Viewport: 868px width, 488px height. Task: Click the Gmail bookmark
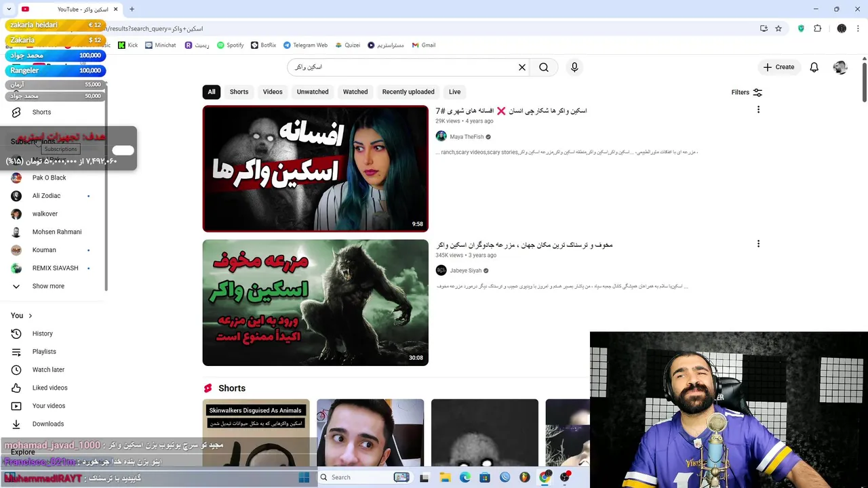(423, 45)
